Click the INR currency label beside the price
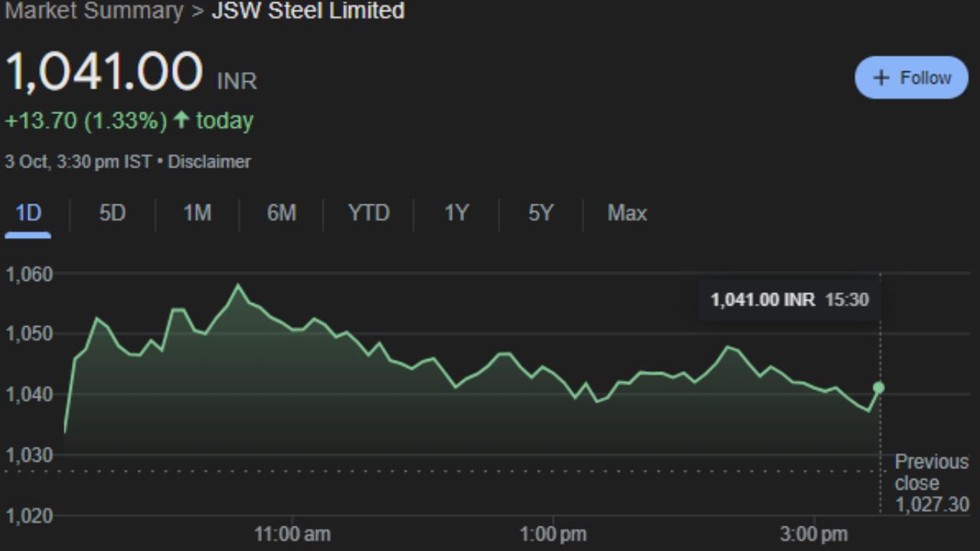This screenshot has width=980, height=551. [237, 81]
